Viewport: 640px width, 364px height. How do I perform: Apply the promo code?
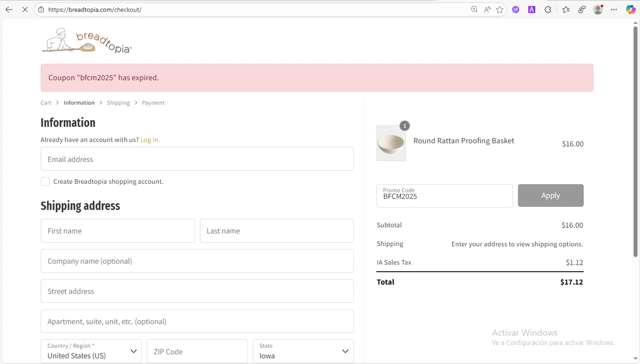click(550, 196)
